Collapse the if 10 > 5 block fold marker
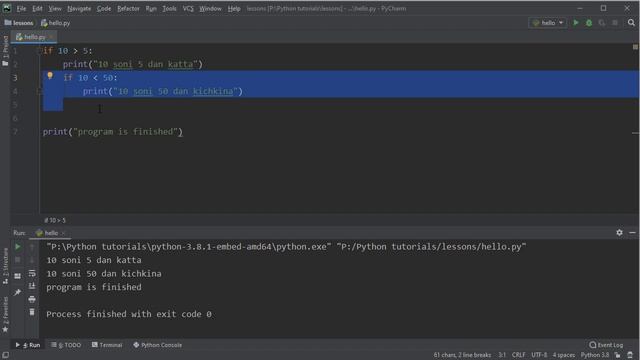This screenshot has width=640, height=360. (40, 51)
